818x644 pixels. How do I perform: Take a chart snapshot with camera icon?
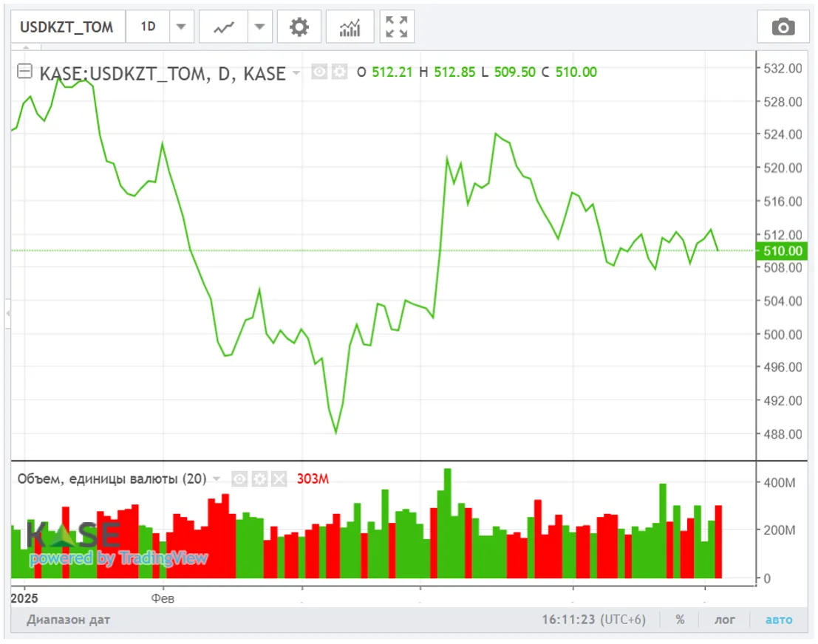783,27
